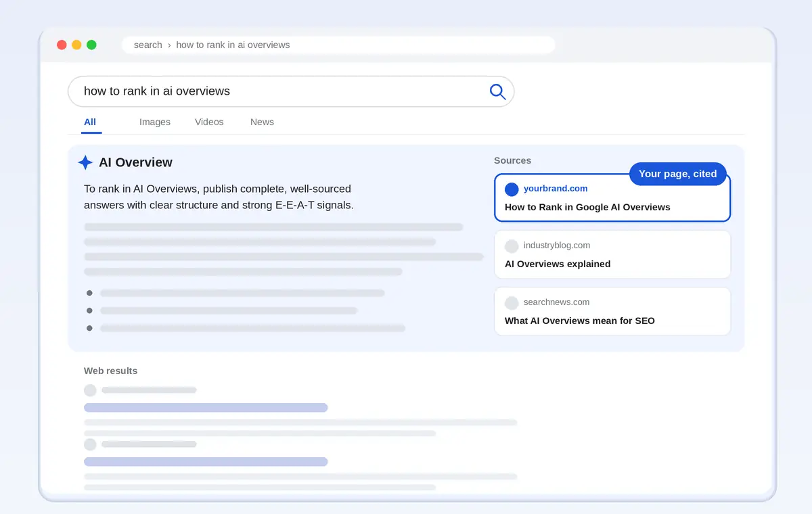The width and height of the screenshot is (812, 514).
Task: Click the 'search' breadcrumb in address bar
Action: click(x=148, y=45)
